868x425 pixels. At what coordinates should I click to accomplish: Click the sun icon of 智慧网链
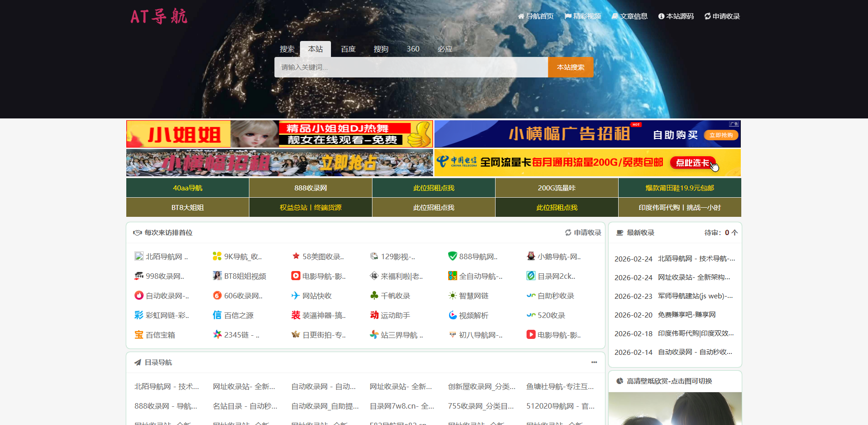point(453,295)
